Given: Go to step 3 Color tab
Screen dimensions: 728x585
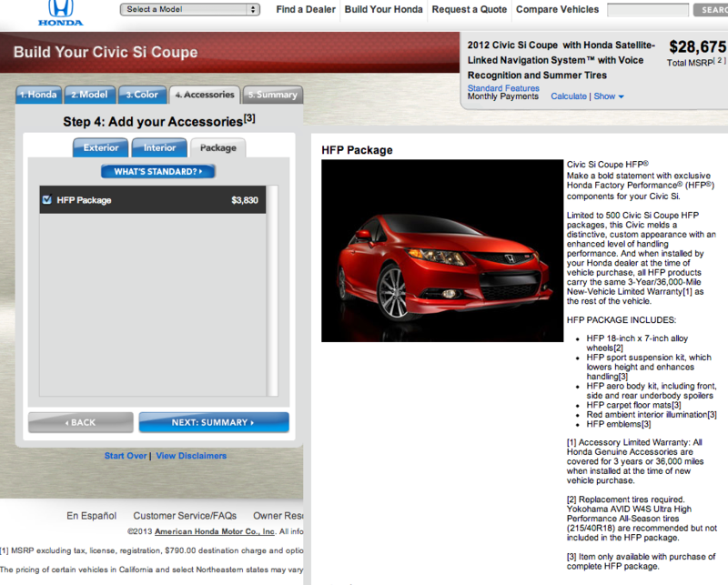Looking at the screenshot, I should (142, 95).
